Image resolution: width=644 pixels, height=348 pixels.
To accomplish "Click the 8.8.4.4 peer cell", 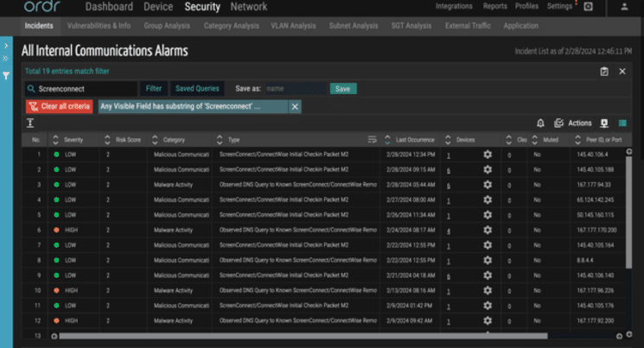I will click(585, 261).
